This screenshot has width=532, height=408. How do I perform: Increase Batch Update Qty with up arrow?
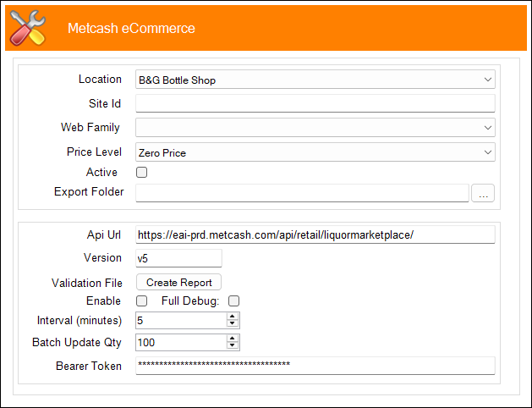coord(233,339)
